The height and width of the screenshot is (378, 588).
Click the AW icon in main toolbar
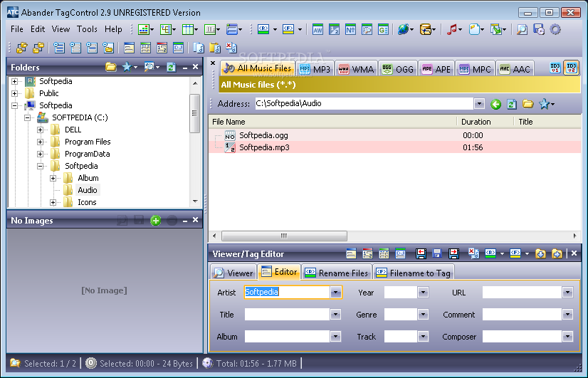[x=317, y=29]
